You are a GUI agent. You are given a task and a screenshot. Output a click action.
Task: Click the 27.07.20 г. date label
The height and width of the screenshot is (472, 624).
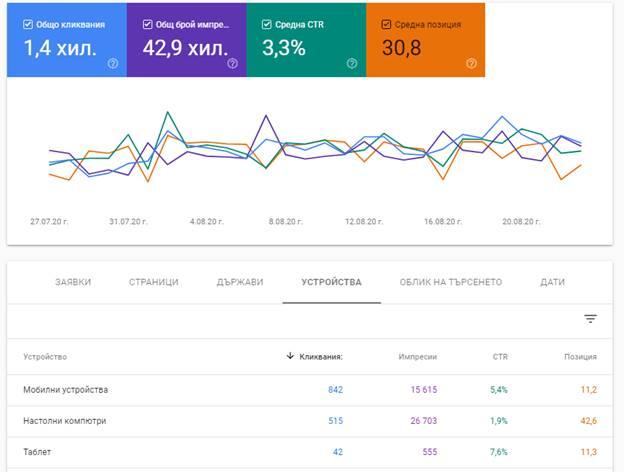click(49, 221)
